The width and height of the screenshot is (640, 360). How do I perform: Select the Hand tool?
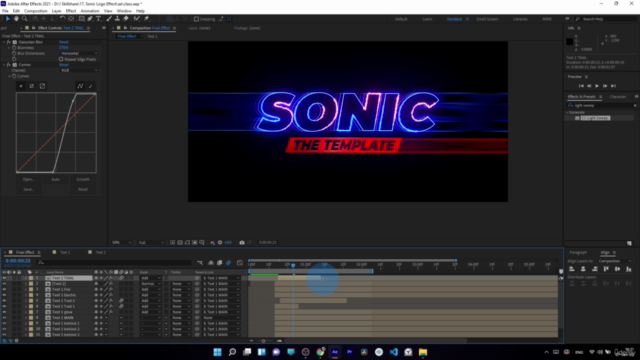coord(16,19)
